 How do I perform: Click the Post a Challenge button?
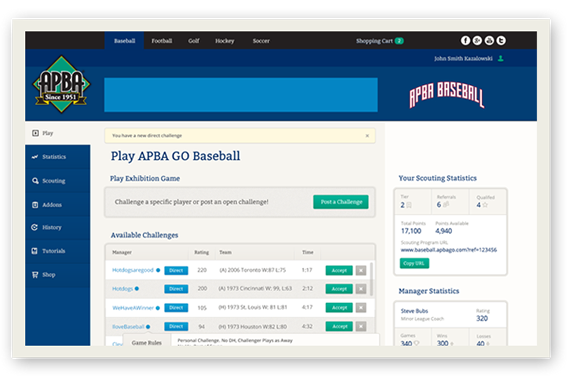click(341, 202)
